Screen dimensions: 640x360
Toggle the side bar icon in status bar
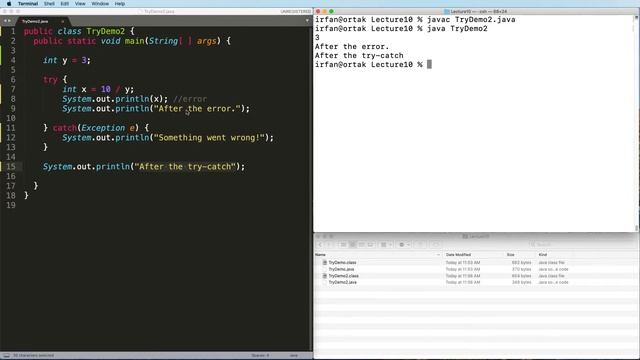coord(6,356)
